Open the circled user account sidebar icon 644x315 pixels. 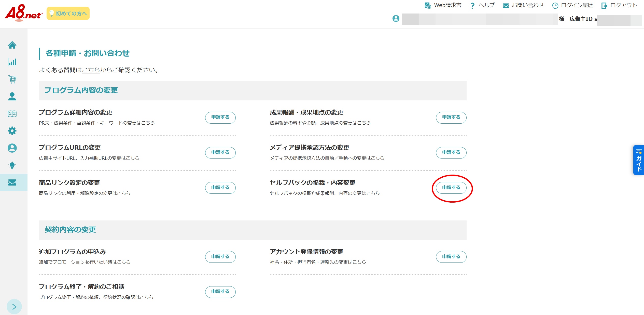pyautogui.click(x=12, y=148)
